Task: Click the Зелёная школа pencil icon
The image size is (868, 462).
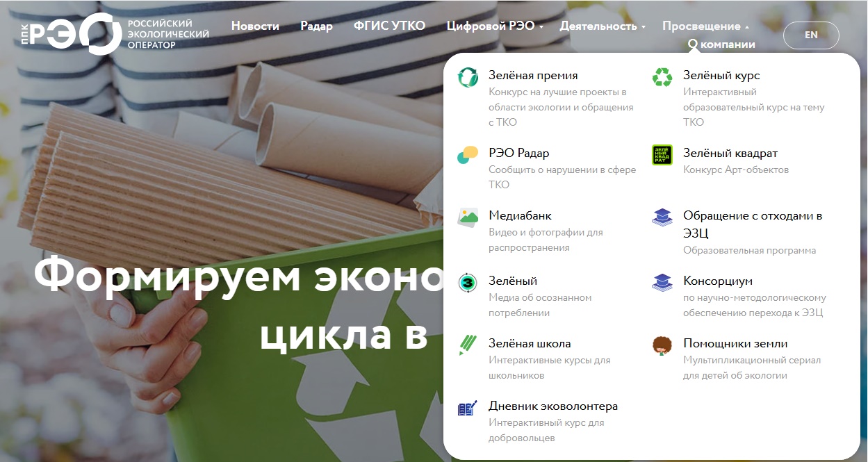Action: [468, 345]
